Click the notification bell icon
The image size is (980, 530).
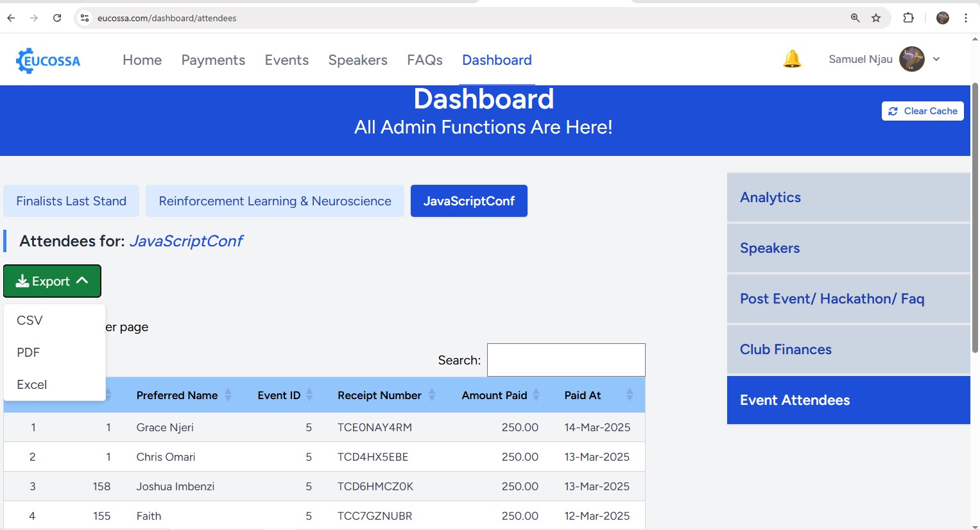coord(792,59)
